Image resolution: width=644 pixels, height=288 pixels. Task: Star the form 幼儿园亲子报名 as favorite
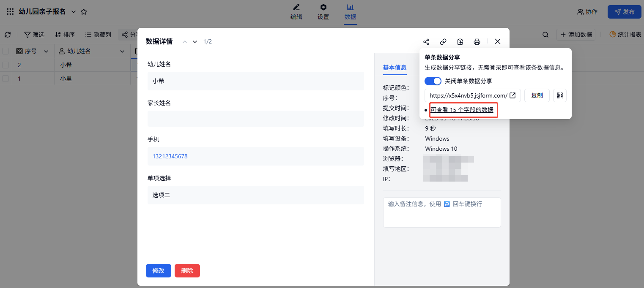pyautogui.click(x=84, y=12)
